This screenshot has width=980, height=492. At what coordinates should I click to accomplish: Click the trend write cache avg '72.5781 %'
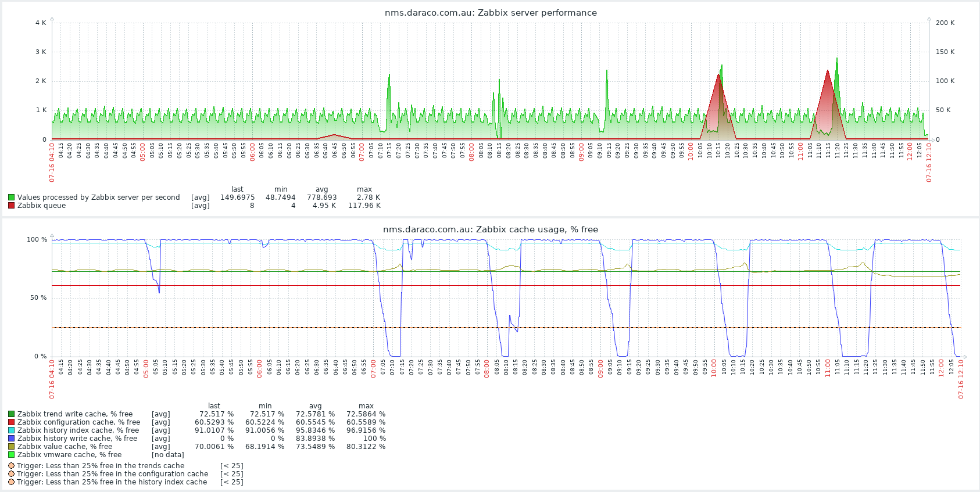pos(315,414)
